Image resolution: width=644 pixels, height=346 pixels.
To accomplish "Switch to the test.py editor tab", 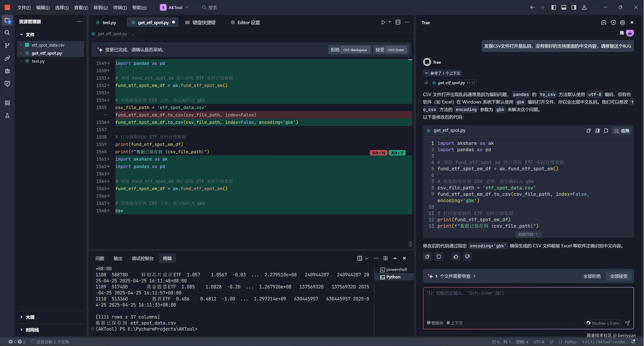I will click(x=109, y=22).
